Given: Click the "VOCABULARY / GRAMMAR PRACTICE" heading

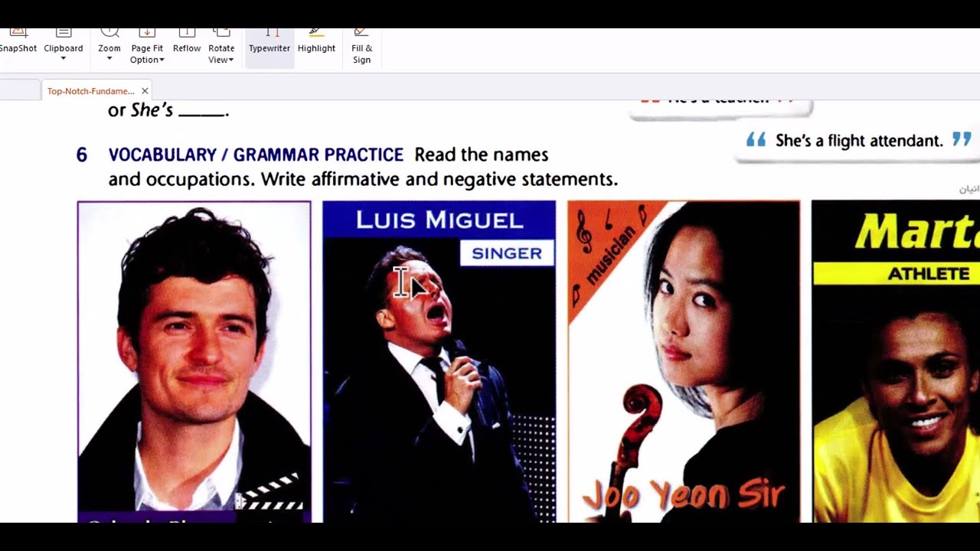Looking at the screenshot, I should [256, 155].
